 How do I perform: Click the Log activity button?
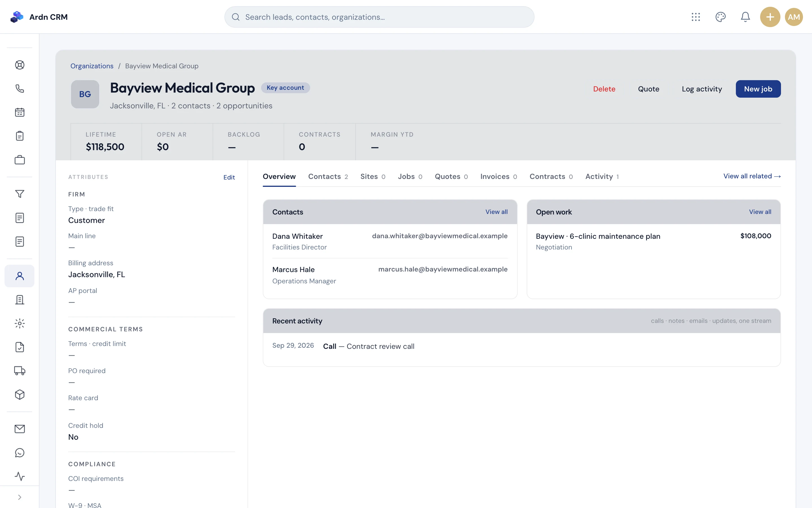[x=701, y=89]
